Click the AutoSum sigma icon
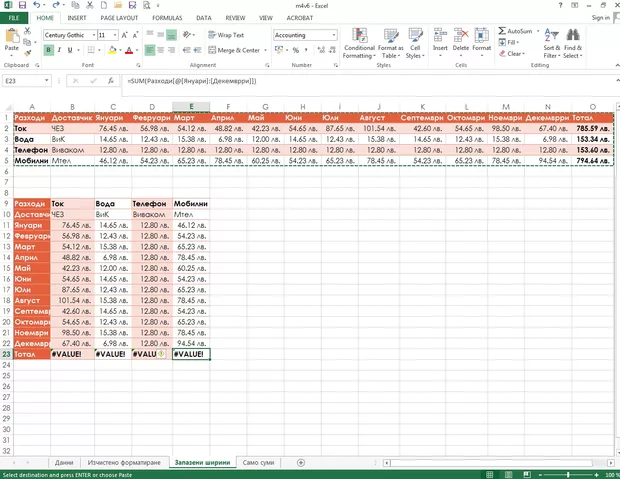 501,31
